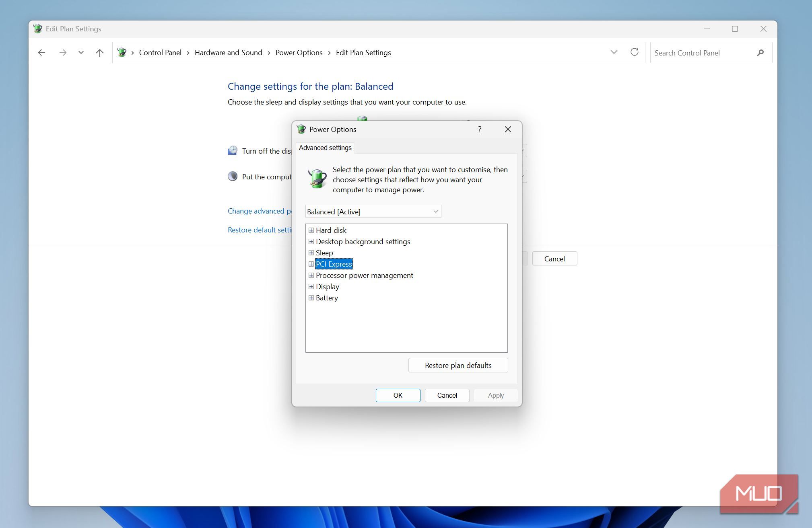Open Change advanced power settings link
The height and width of the screenshot is (528, 812).
coord(260,211)
